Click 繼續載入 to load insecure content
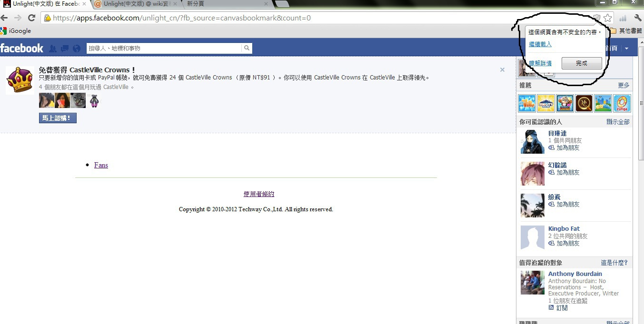The width and height of the screenshot is (644, 324). pyautogui.click(x=540, y=44)
